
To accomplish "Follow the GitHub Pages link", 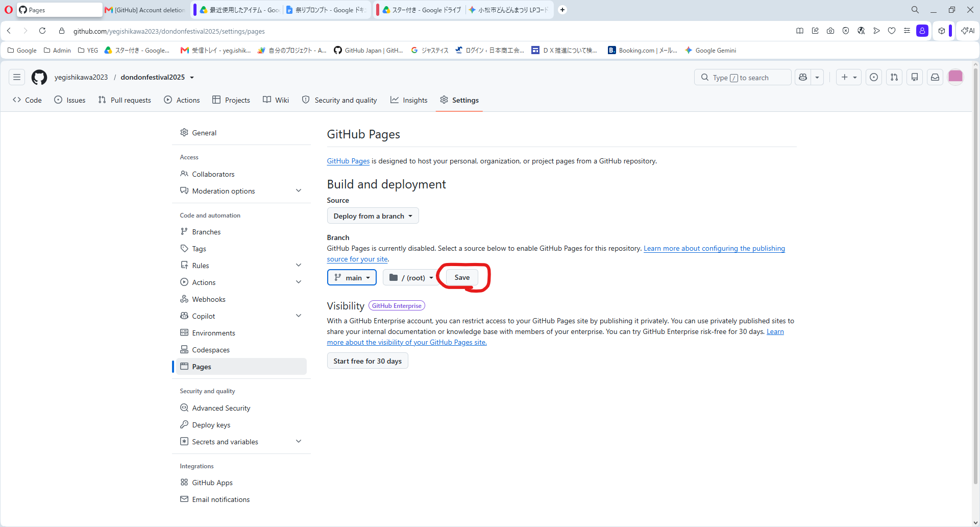I will click(348, 161).
